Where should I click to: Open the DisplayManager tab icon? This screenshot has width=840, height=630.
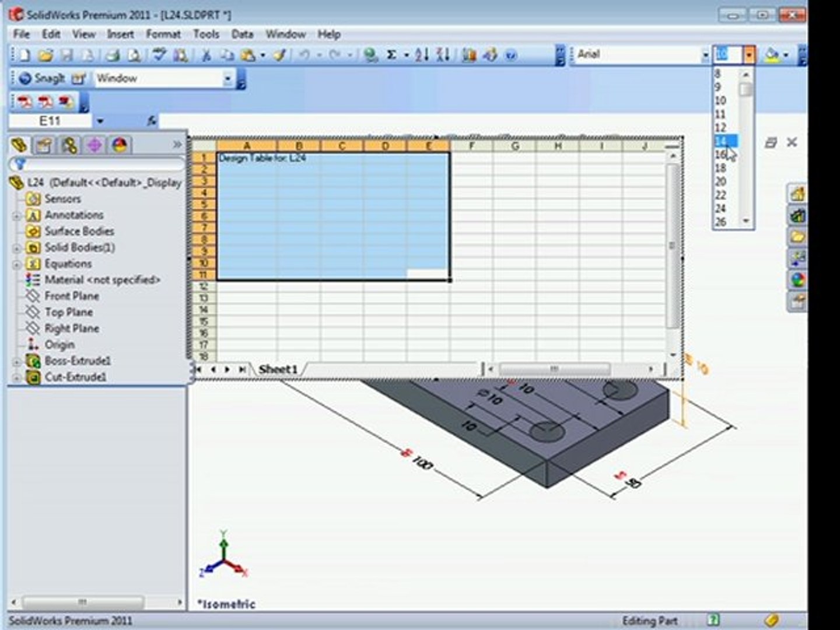119,145
